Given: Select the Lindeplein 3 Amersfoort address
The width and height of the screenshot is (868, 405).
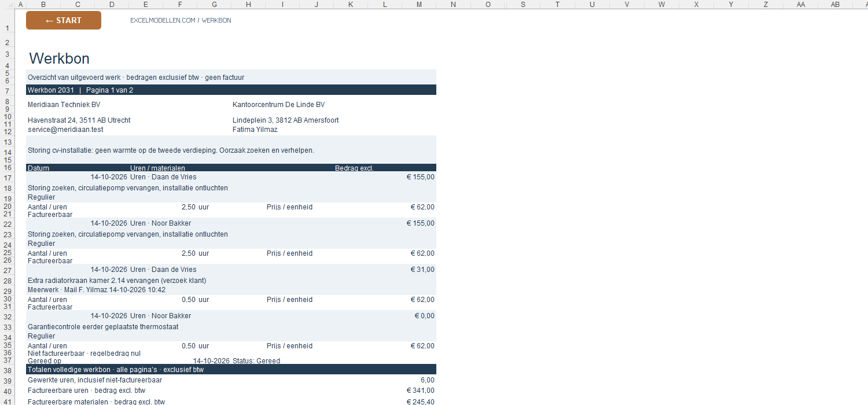Looking at the screenshot, I should [x=285, y=120].
